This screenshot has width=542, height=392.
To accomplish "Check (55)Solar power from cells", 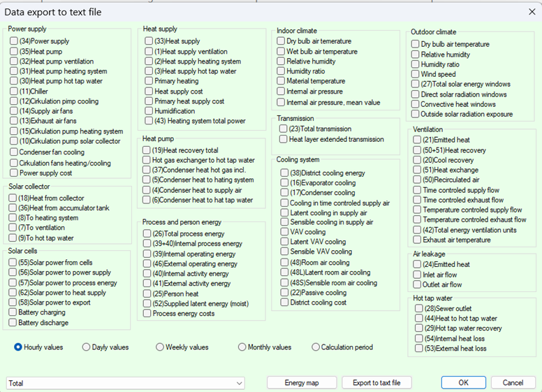I will tap(14, 263).
